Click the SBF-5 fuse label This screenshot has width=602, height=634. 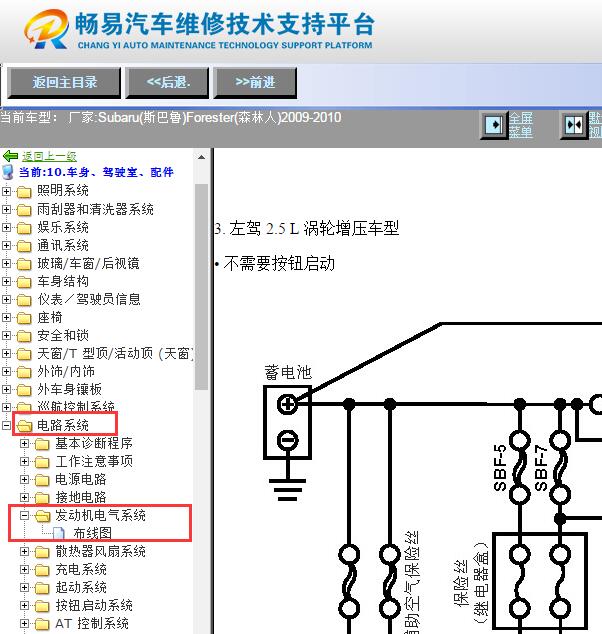click(500, 468)
